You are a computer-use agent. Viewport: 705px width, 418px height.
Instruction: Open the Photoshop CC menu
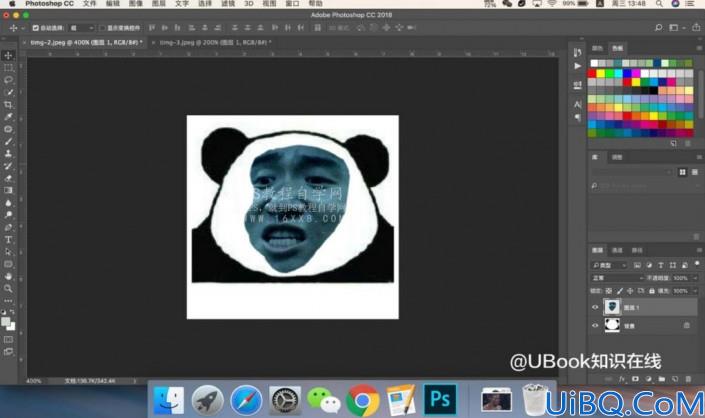click(x=49, y=4)
